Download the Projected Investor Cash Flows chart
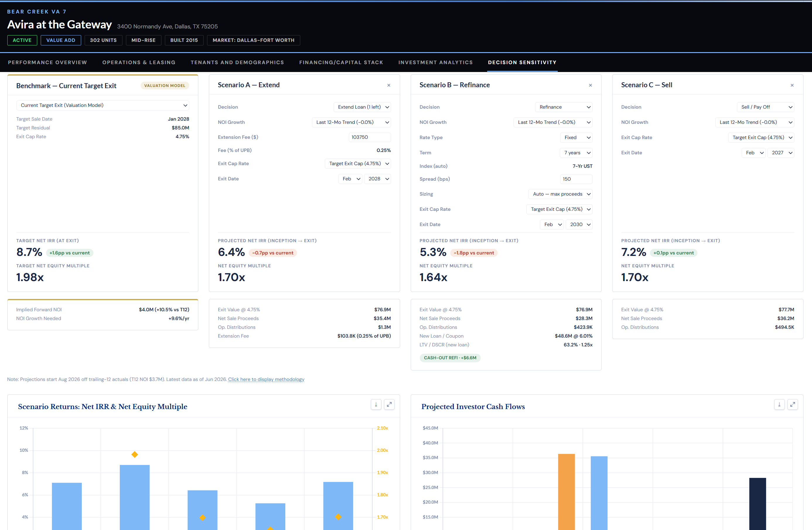This screenshot has height=530, width=812. pos(779,404)
